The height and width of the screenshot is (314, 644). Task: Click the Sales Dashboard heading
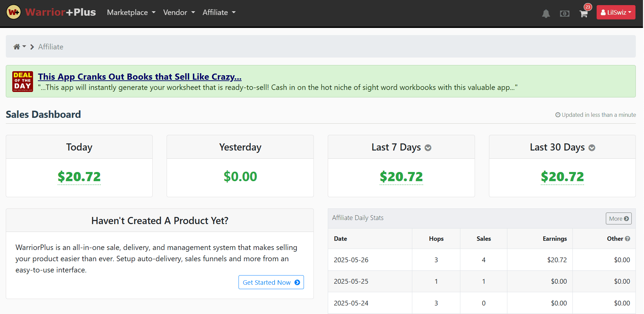pos(43,114)
